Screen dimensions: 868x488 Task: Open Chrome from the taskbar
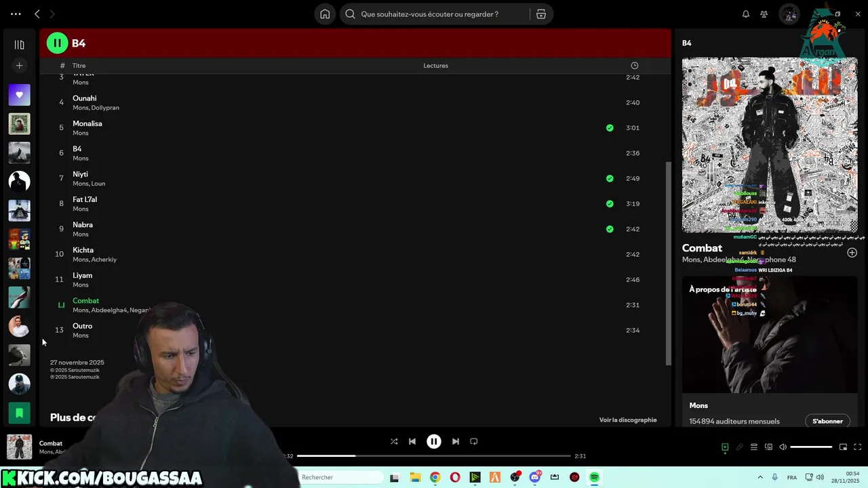(435, 477)
